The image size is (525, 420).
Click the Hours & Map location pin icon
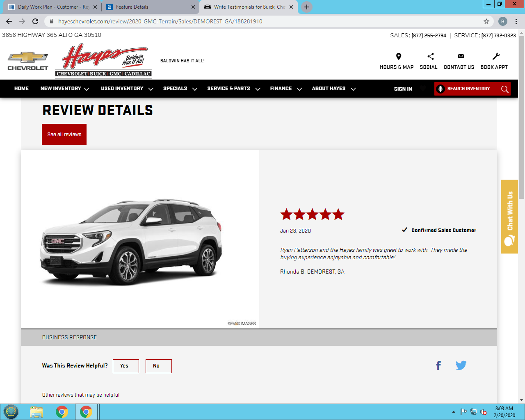398,57
